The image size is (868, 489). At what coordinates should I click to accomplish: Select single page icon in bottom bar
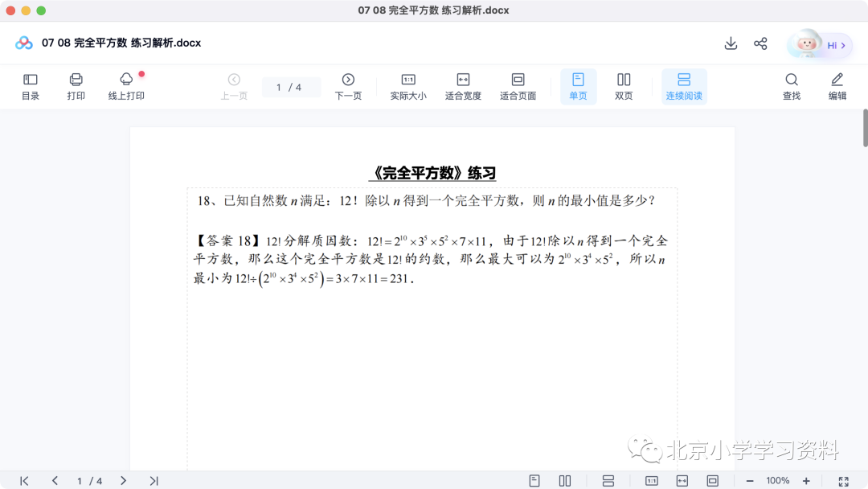pos(534,481)
